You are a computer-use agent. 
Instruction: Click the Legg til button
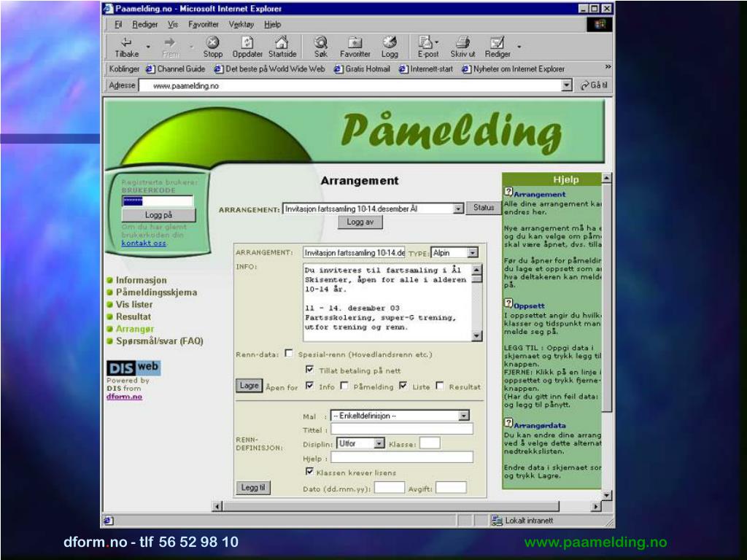click(x=253, y=488)
